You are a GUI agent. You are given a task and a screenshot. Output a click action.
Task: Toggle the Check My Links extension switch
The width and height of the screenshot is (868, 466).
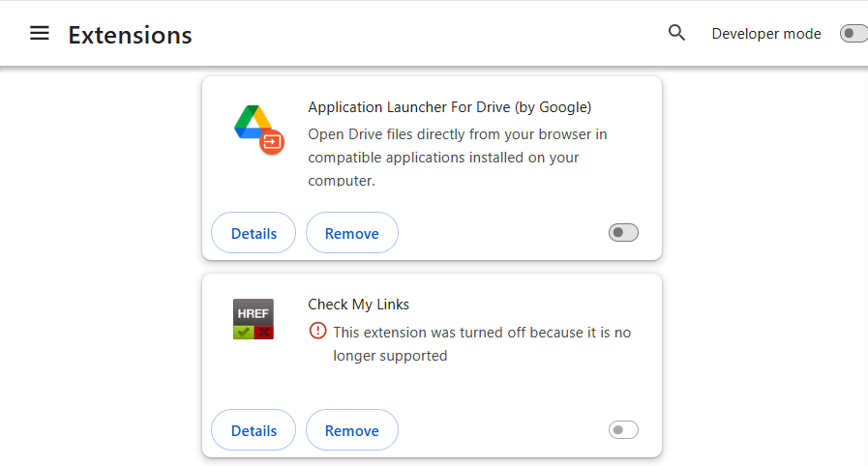(x=623, y=430)
